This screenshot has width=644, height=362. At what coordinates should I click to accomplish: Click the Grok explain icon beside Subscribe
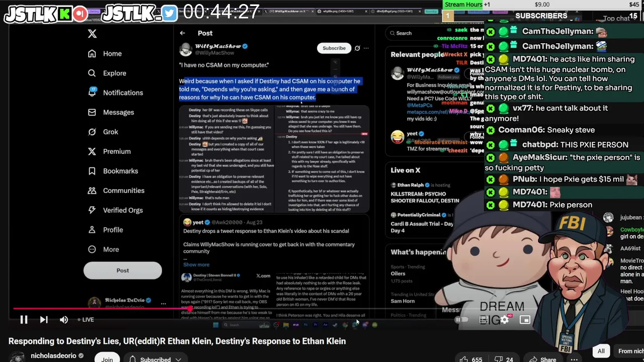click(357, 48)
